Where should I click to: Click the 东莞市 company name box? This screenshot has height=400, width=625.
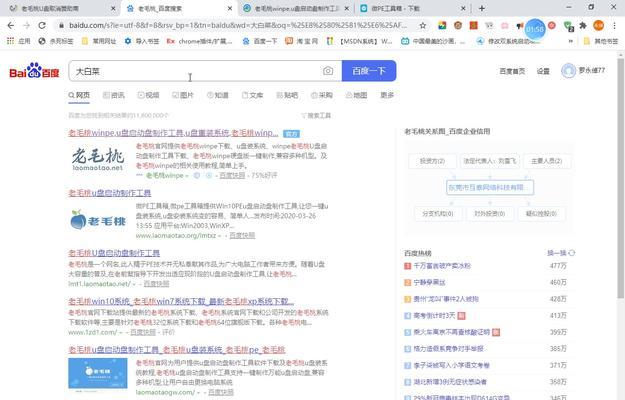(490, 187)
